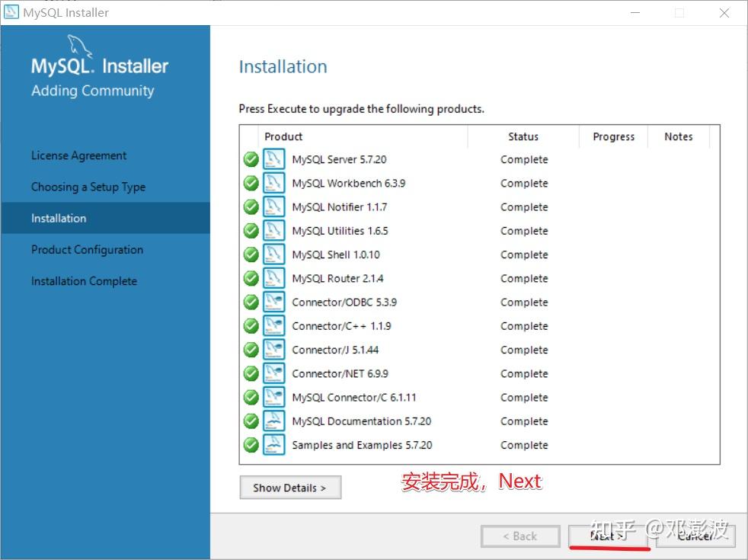Click the Back button

pos(520,536)
